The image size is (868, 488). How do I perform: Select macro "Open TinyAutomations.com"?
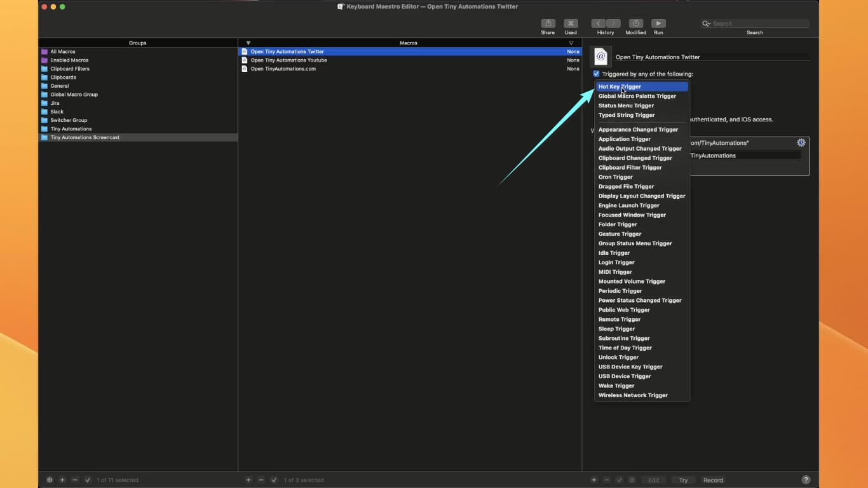point(410,69)
